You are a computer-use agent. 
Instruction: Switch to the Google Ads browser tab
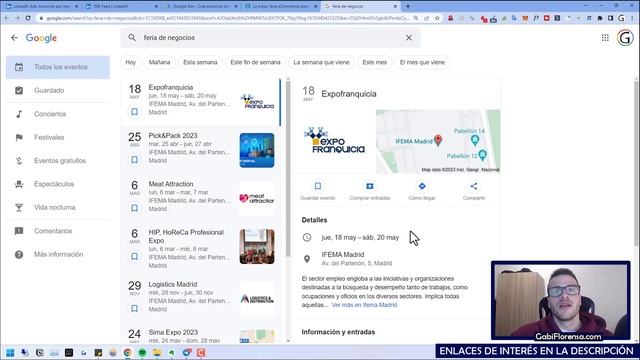coord(201,6)
